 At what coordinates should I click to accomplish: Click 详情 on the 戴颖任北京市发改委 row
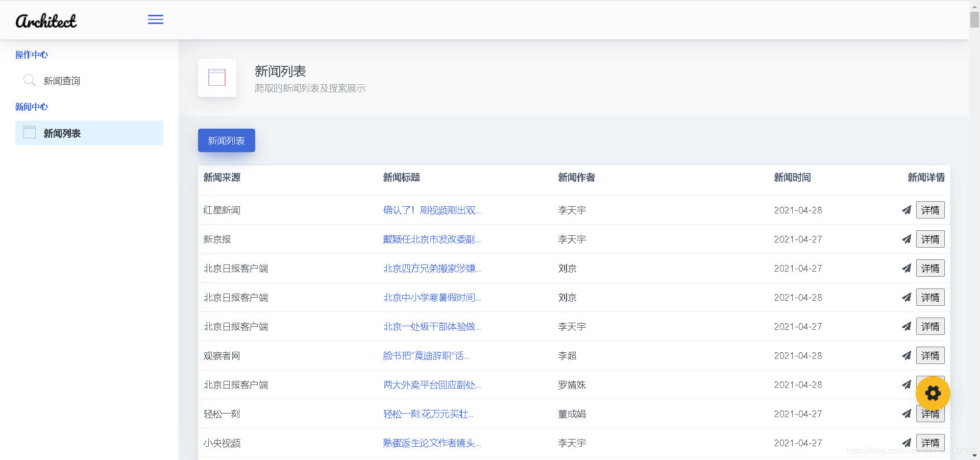[930, 239]
